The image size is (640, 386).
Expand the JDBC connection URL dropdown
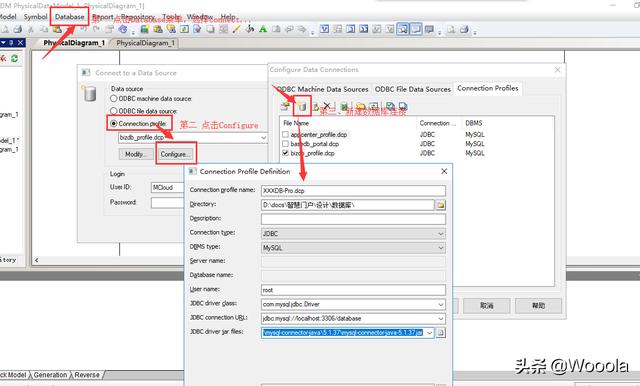coord(440,318)
